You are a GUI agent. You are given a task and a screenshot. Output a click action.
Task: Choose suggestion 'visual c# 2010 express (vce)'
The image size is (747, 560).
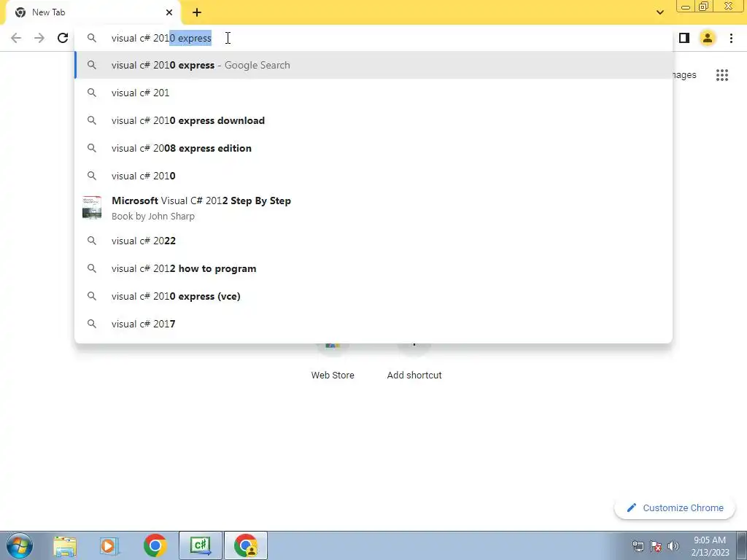pyautogui.click(x=373, y=296)
